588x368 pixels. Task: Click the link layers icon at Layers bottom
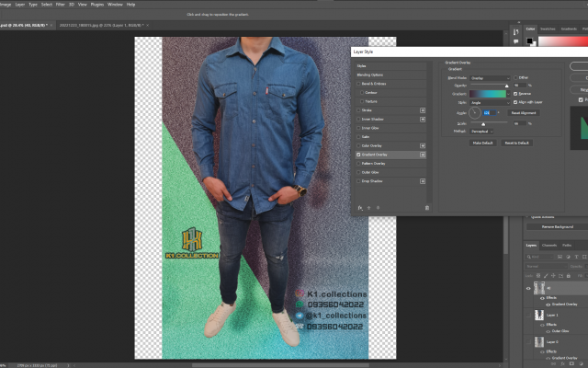point(553,363)
